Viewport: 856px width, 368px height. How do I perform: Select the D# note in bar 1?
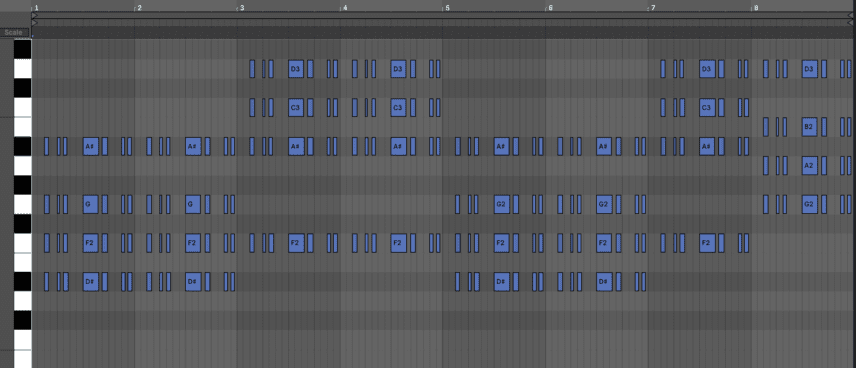click(91, 282)
